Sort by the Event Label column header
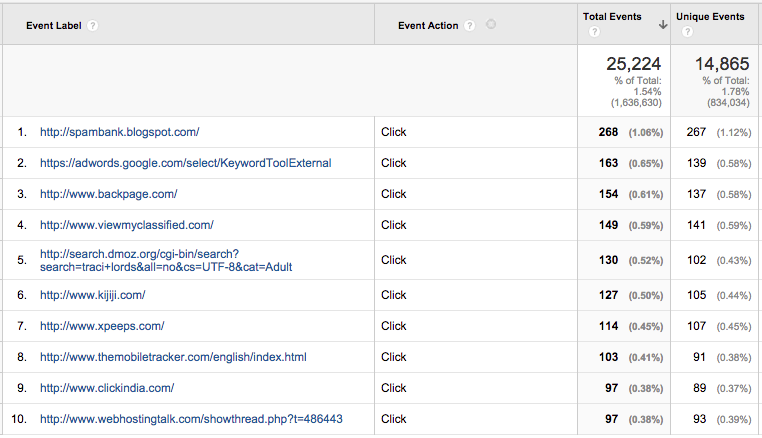Viewport: 762px width, 438px height. tap(46, 25)
